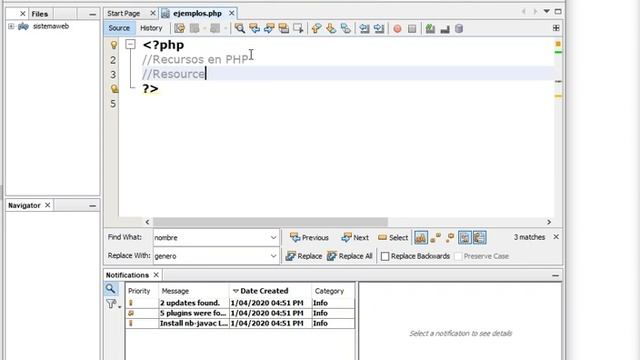
Task: Minimize the Notifications panel
Action: 555,276
